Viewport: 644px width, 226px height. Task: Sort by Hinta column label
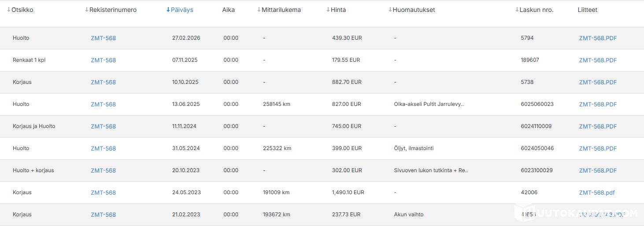(x=338, y=10)
